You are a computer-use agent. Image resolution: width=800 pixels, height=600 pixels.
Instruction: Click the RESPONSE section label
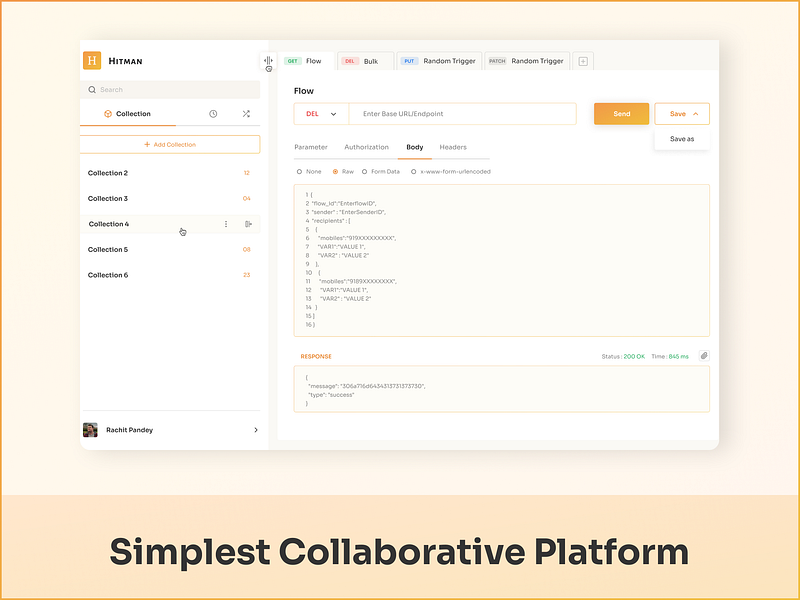pos(316,357)
